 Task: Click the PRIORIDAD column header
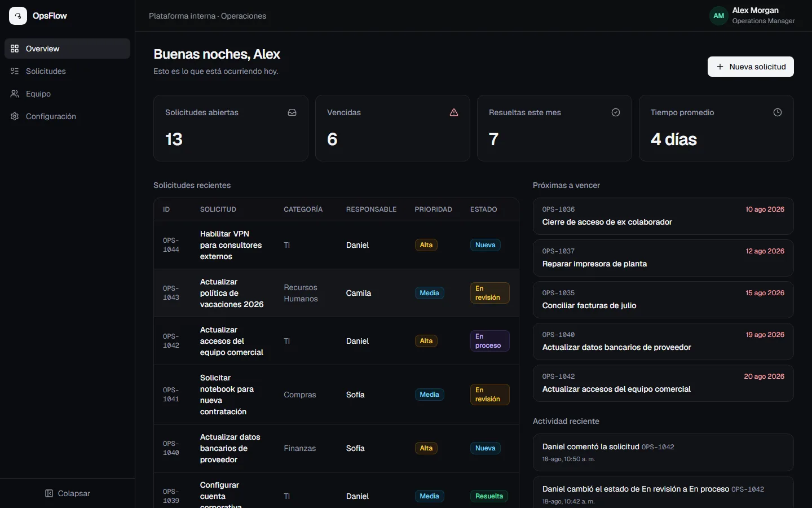[433, 209]
